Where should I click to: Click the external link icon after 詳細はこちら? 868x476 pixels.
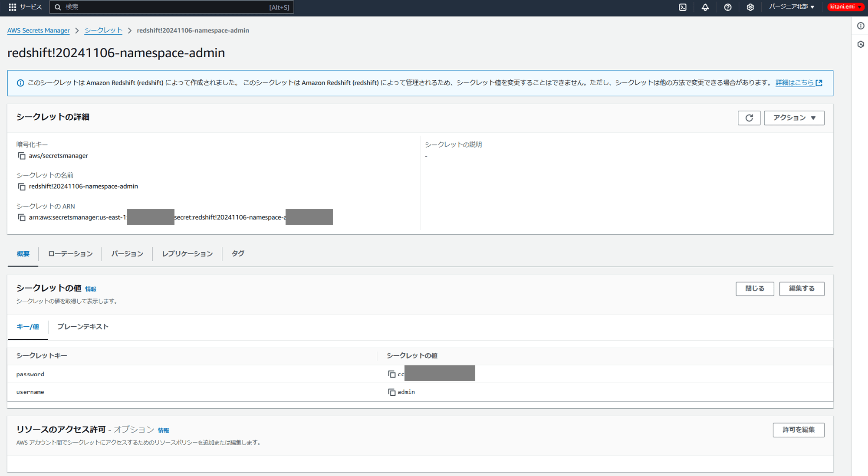pyautogui.click(x=819, y=83)
